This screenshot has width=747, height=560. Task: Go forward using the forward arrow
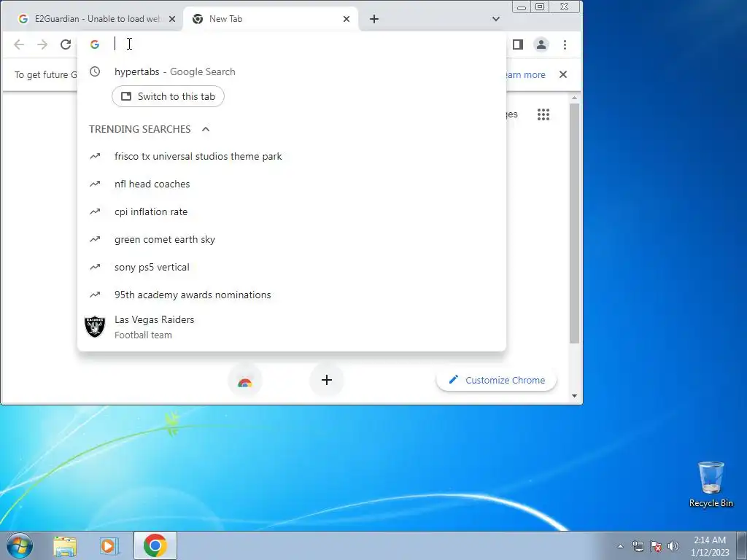(42, 44)
